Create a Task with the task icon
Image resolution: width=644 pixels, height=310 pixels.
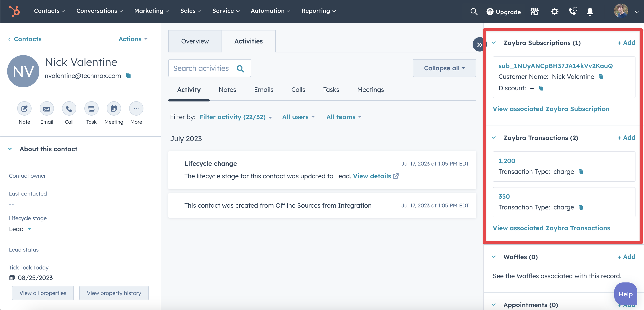coord(92,109)
